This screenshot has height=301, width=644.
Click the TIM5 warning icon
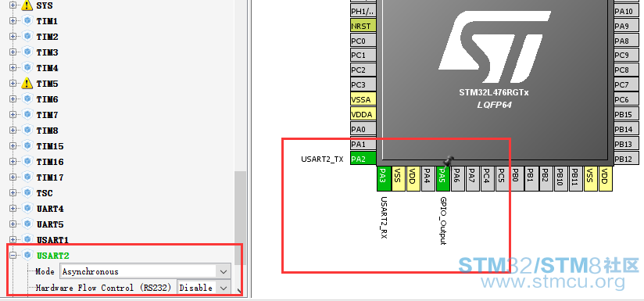click(27, 84)
